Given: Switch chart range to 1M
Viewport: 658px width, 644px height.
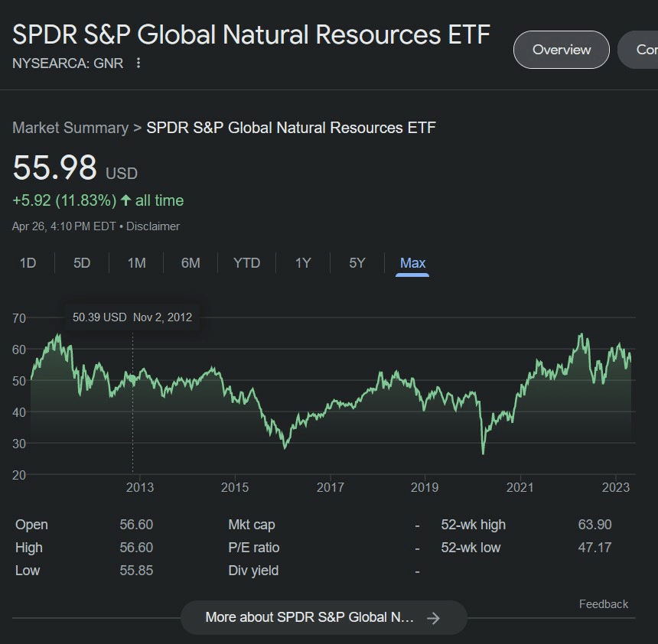Looking at the screenshot, I should coord(136,263).
